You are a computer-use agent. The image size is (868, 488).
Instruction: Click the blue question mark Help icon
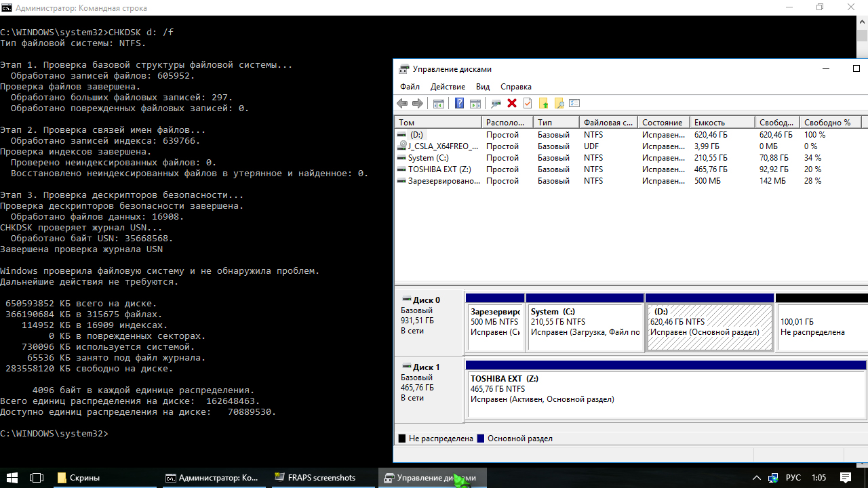(x=459, y=103)
